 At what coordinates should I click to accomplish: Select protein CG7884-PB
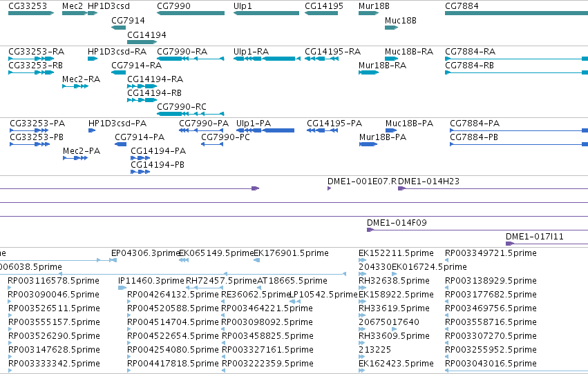474,137
